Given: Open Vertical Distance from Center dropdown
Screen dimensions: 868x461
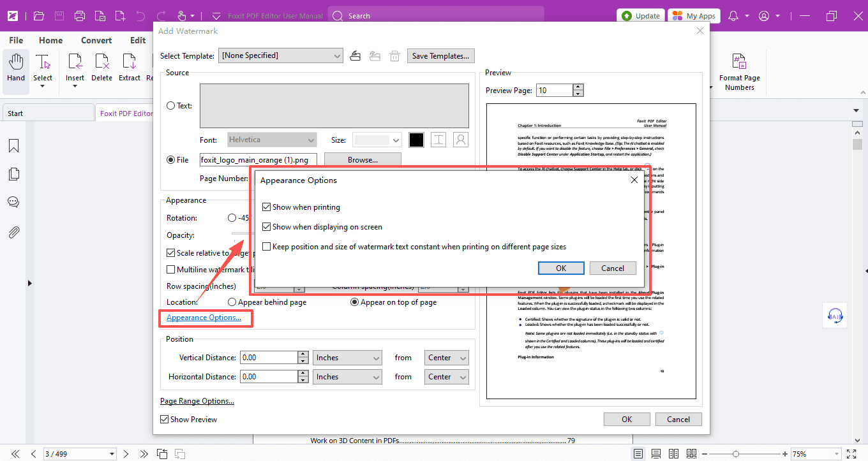Looking at the screenshot, I should [x=447, y=358].
